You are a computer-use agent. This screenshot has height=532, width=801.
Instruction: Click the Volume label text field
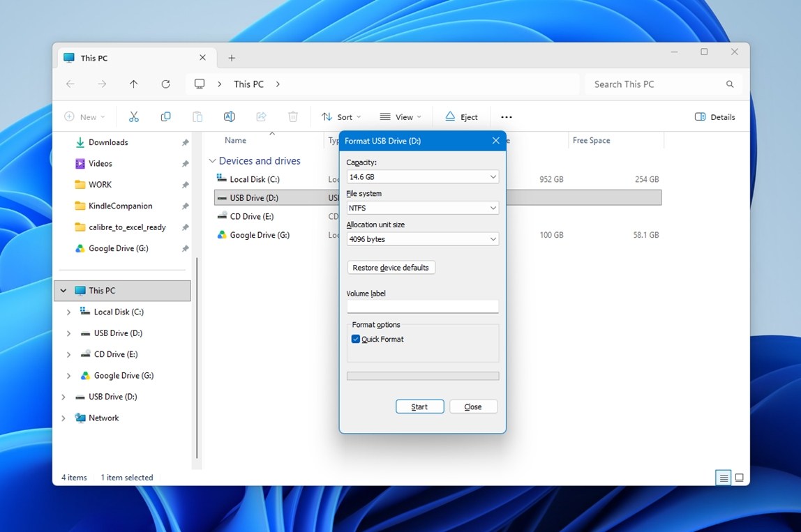pos(422,306)
